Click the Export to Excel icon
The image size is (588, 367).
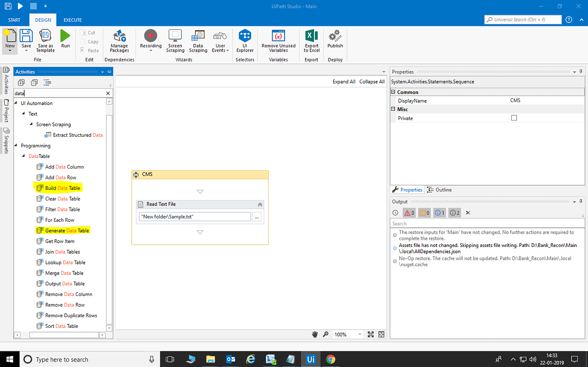311,36
